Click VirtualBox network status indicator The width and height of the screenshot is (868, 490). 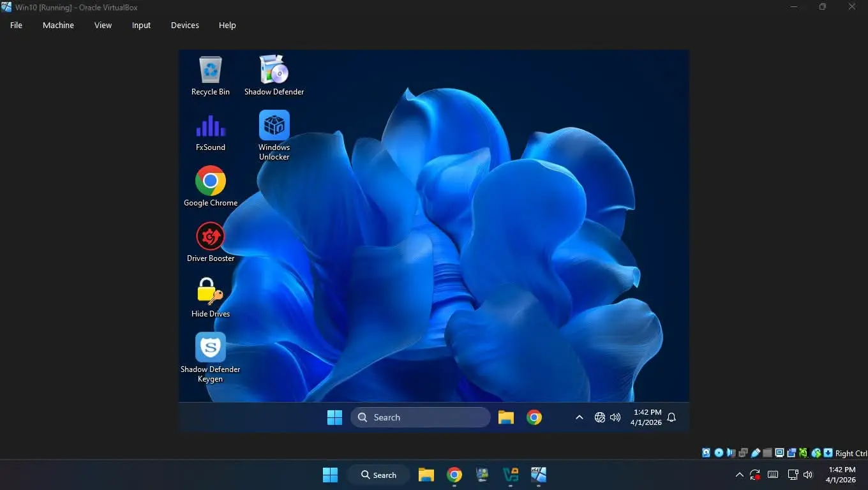pyautogui.click(x=743, y=453)
